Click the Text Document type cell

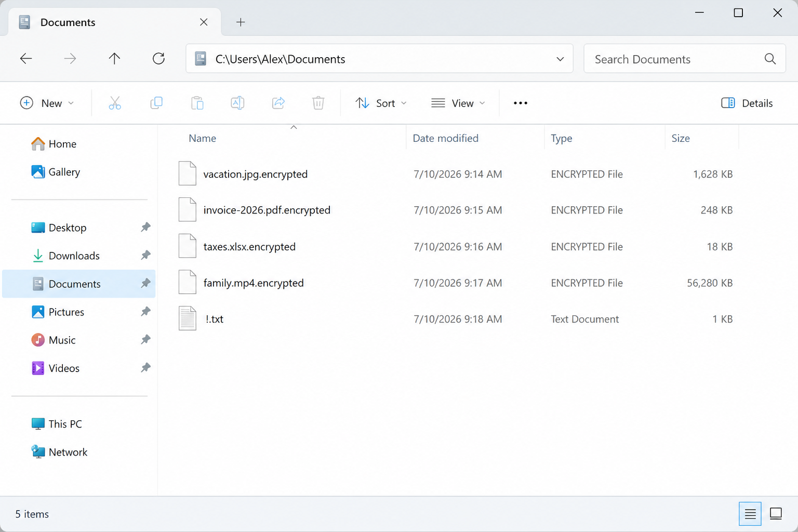[584, 319]
